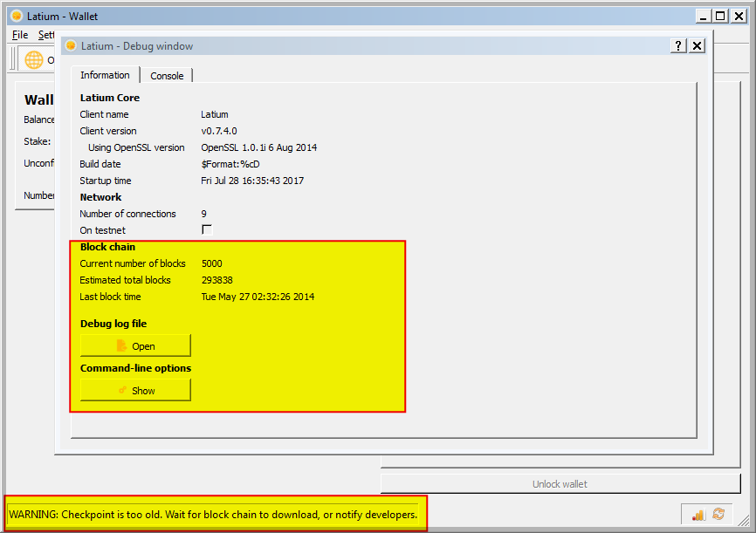The width and height of the screenshot is (756, 533).
Task: Select number of connections value 9
Action: [204, 214]
